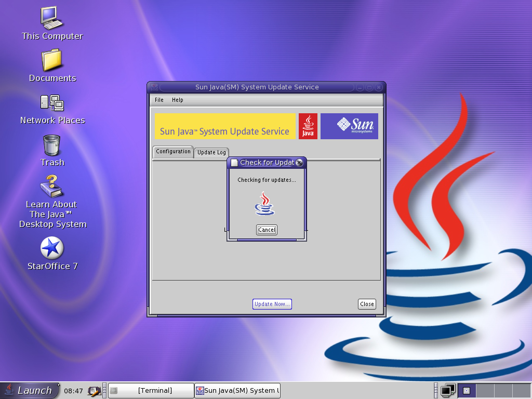Switch to the third workspace
532x399 pixels.
tap(503, 391)
